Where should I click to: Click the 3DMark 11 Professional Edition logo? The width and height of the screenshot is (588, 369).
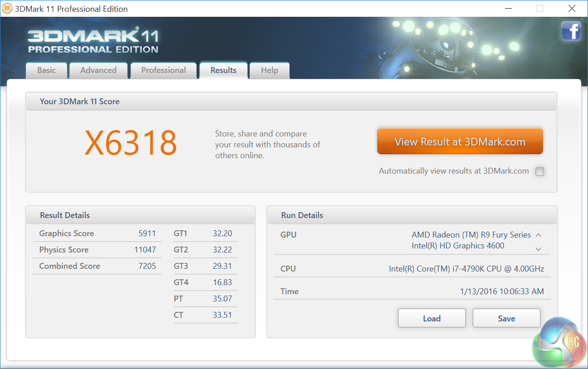(93, 41)
